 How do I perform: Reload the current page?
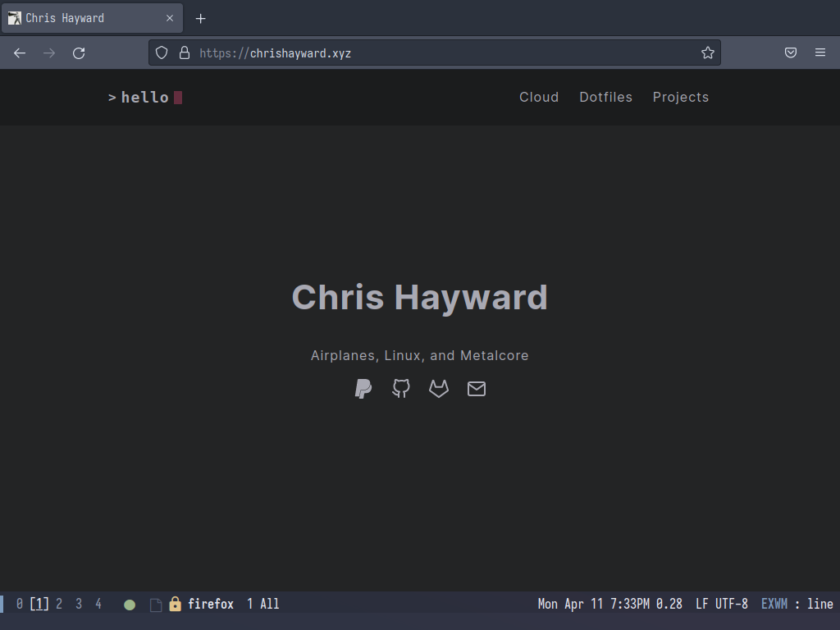pos(79,53)
